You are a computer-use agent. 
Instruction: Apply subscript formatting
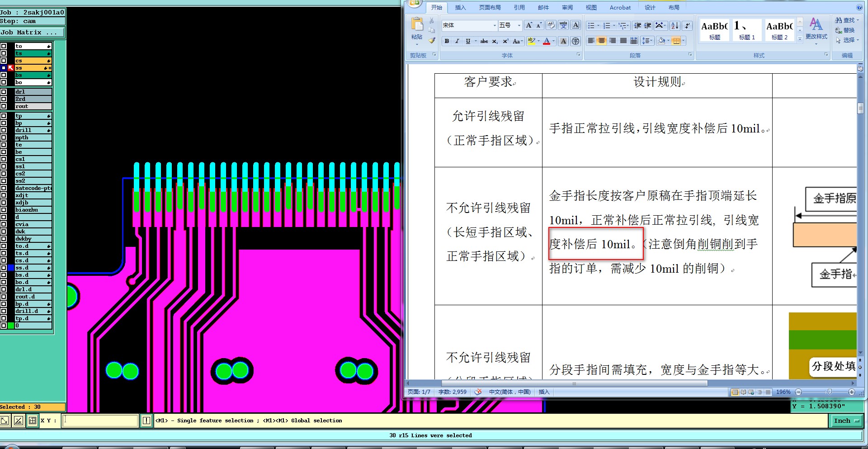495,41
